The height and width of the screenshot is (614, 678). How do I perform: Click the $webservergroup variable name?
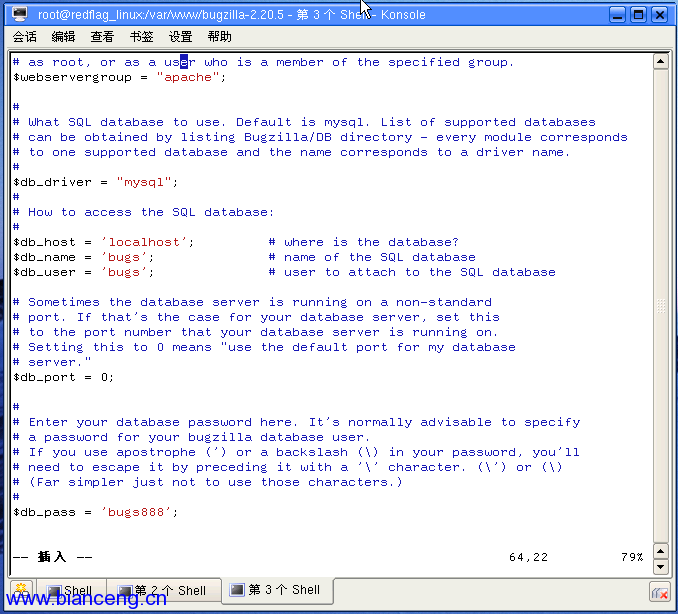pyautogui.click(x=72, y=77)
